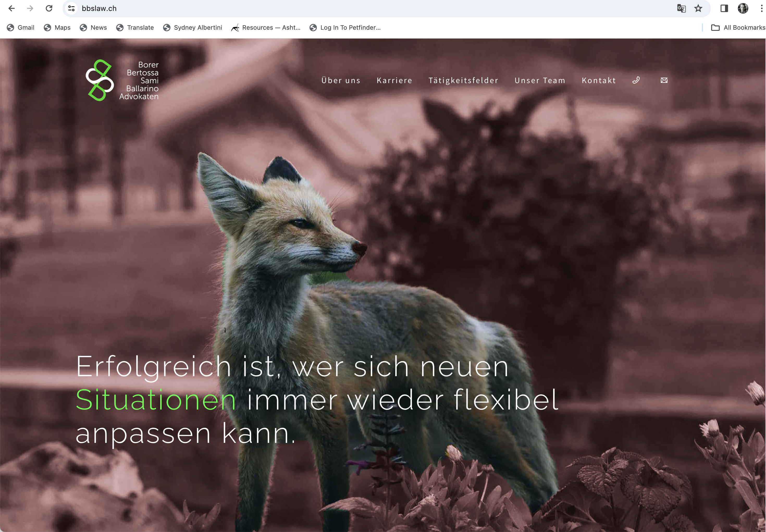Open Google Translate icon in address bar
The height and width of the screenshot is (532, 766).
pos(681,8)
